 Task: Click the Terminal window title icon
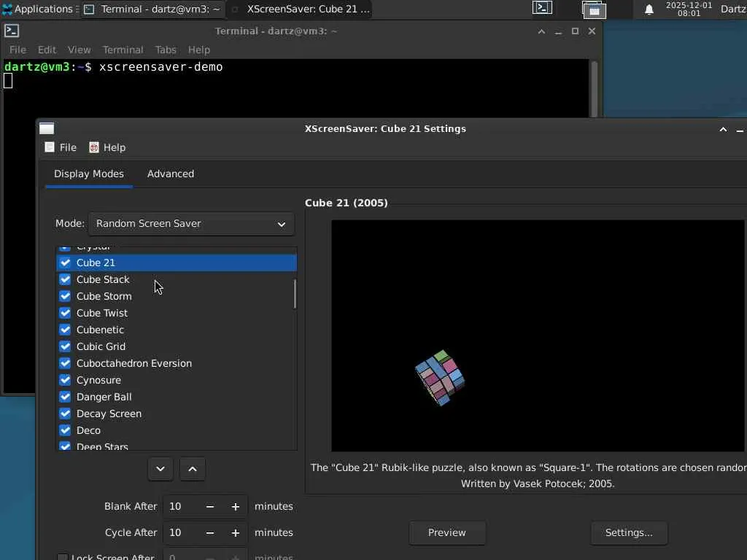pyautogui.click(x=12, y=31)
